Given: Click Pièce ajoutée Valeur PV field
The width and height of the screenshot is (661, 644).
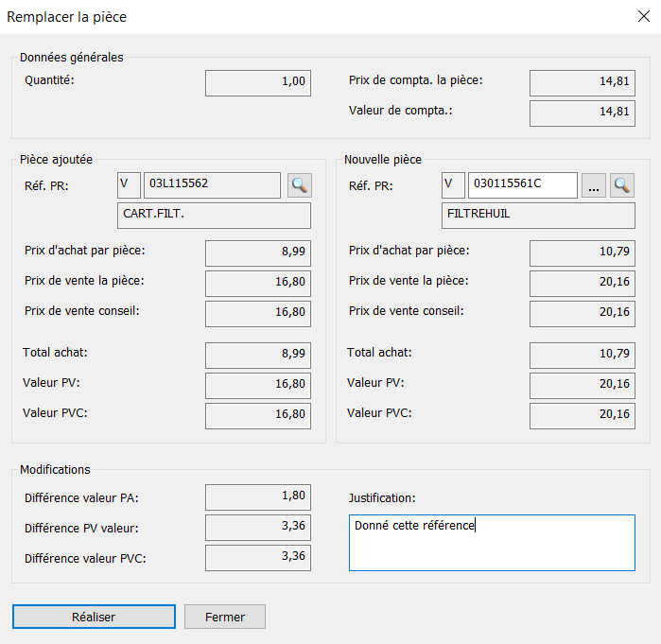Looking at the screenshot, I should 258,385.
